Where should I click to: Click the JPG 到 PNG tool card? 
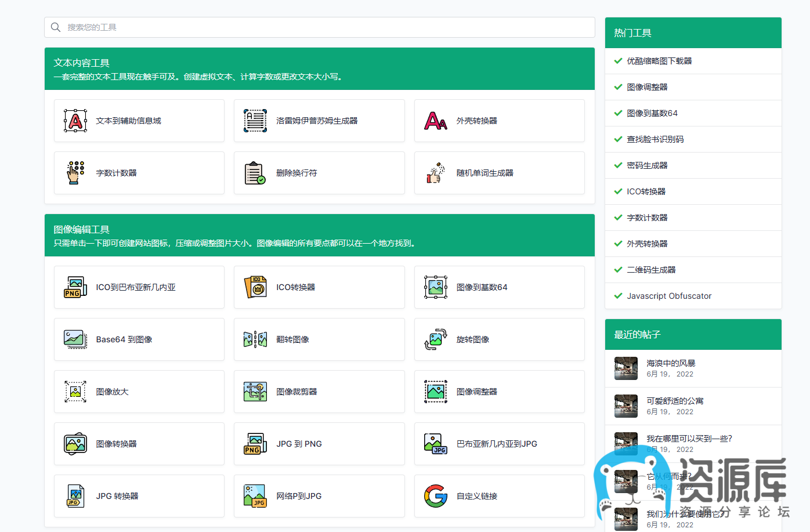coord(319,444)
